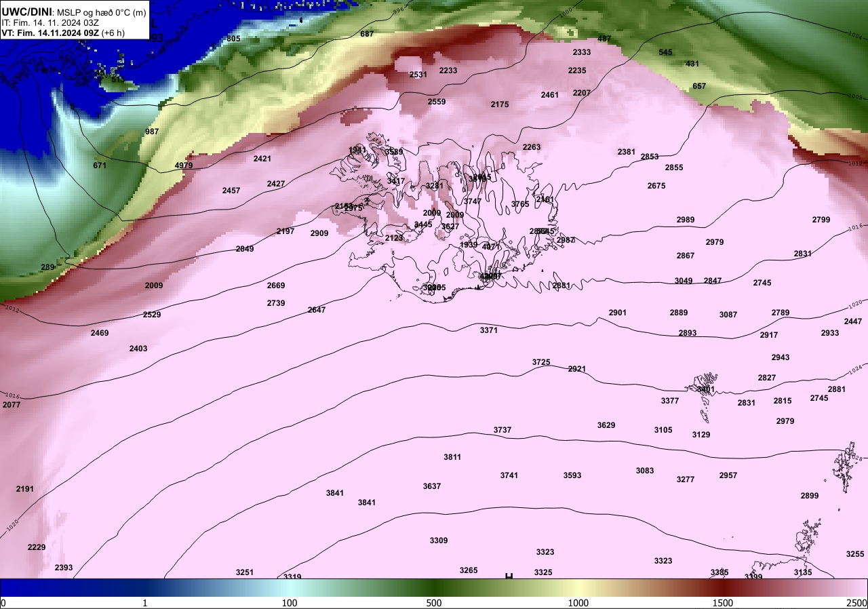The image size is (868, 609).
Task: Click the 3765 height value
Action: [520, 204]
